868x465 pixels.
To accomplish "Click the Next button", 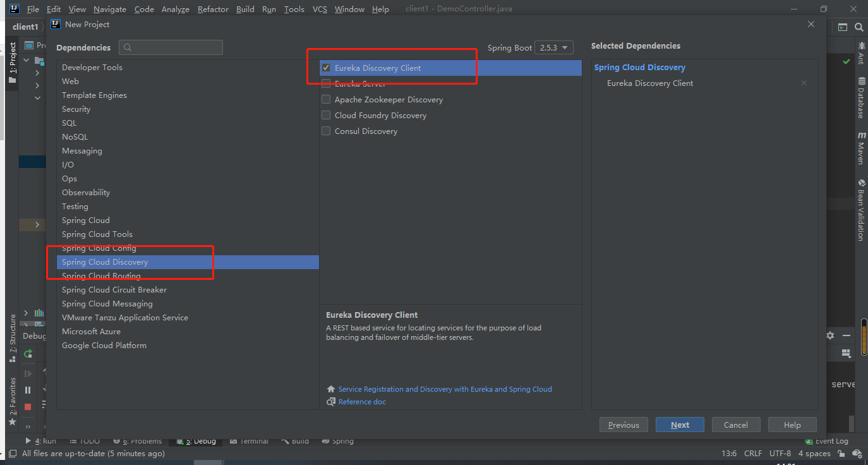I will [x=680, y=425].
